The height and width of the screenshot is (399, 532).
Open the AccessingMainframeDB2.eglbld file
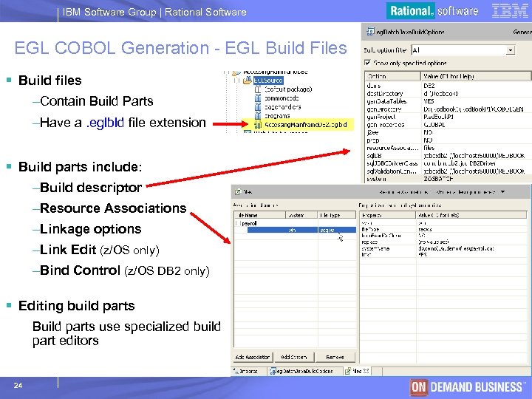pyautogui.click(x=306, y=125)
